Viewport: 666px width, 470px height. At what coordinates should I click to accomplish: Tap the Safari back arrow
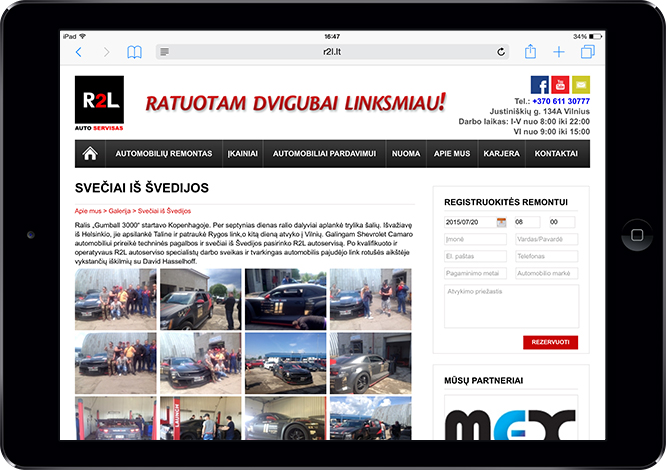coord(79,52)
